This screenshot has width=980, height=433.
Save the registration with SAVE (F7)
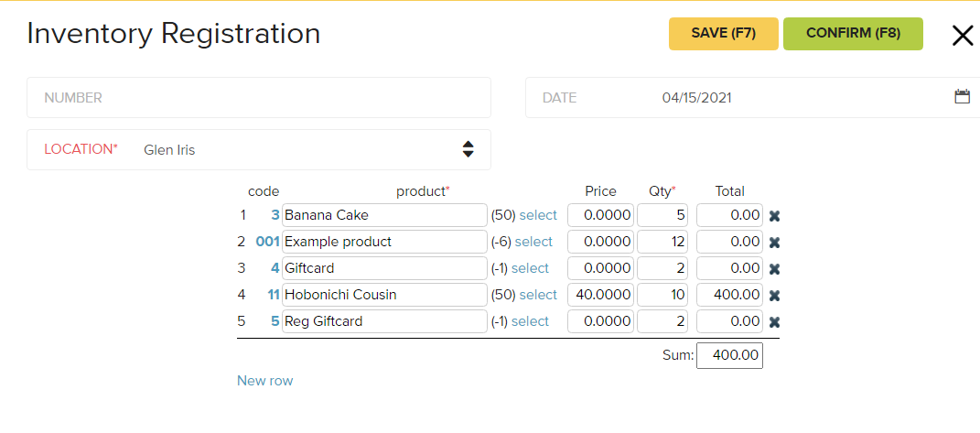(x=724, y=34)
